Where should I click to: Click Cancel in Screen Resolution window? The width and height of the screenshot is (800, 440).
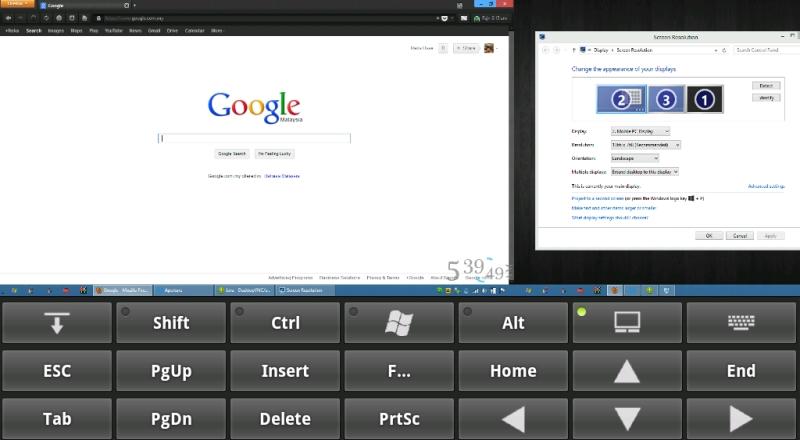[x=740, y=236]
